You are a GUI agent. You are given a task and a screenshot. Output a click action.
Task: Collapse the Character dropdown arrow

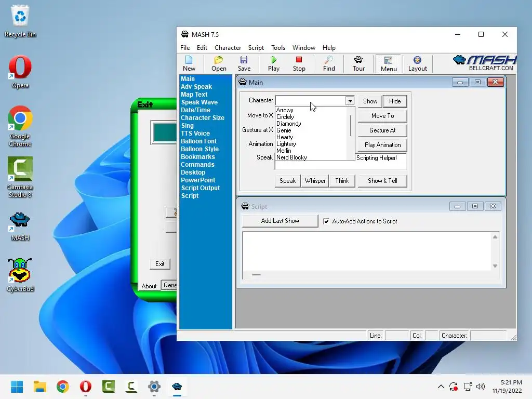click(350, 101)
